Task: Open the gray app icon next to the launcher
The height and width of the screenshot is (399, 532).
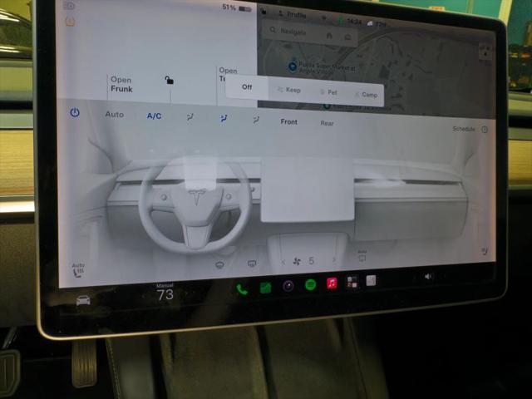Action: [x=372, y=280]
